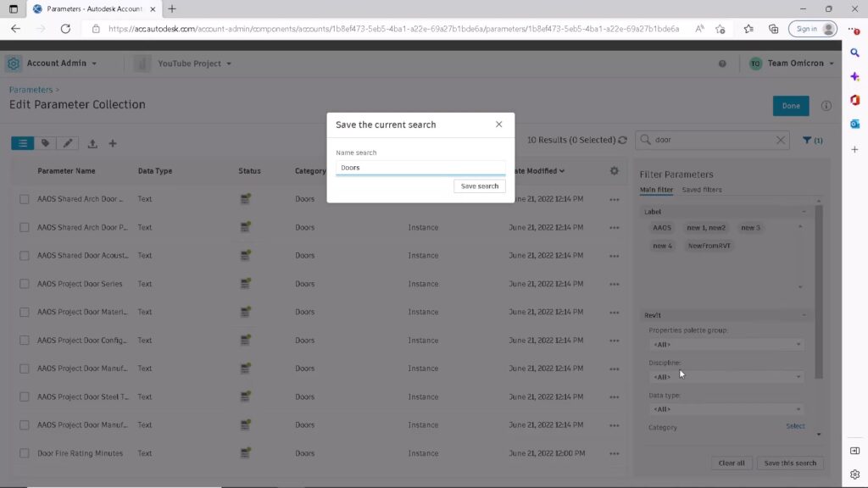Click the Parameters breadcrumb link
868x488 pixels.
(31, 89)
